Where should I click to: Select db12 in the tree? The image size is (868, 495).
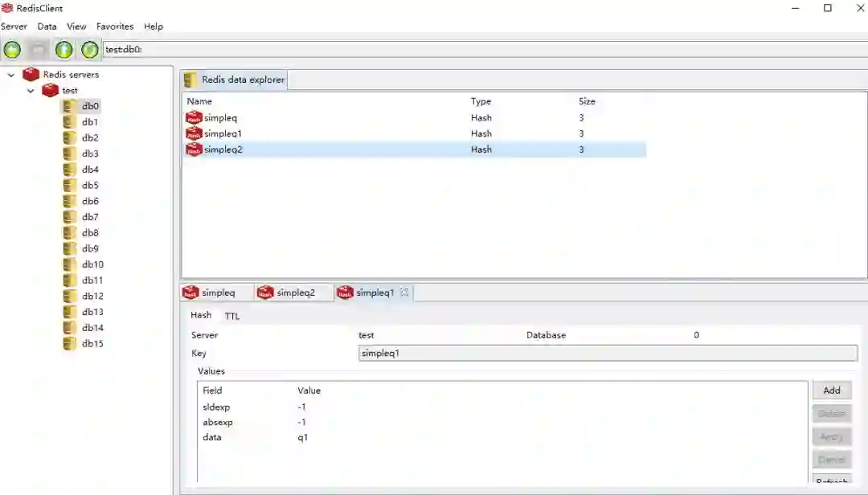coord(92,297)
